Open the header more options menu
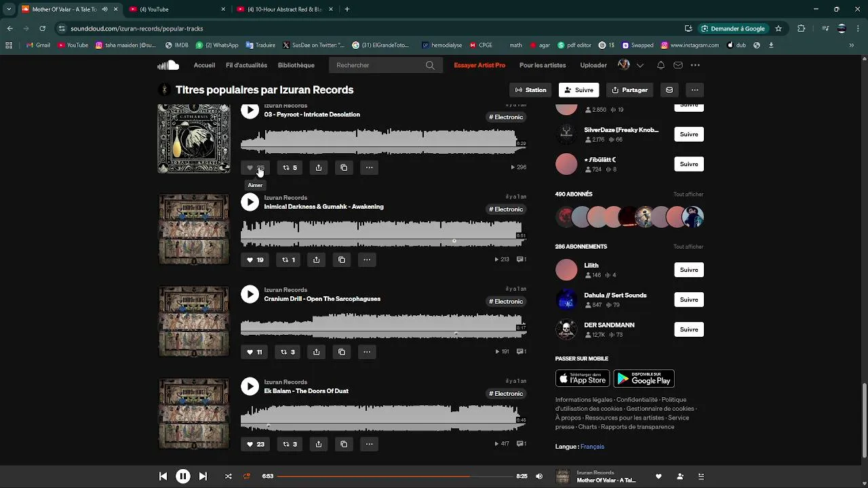Image resolution: width=868 pixels, height=488 pixels. tap(695, 65)
